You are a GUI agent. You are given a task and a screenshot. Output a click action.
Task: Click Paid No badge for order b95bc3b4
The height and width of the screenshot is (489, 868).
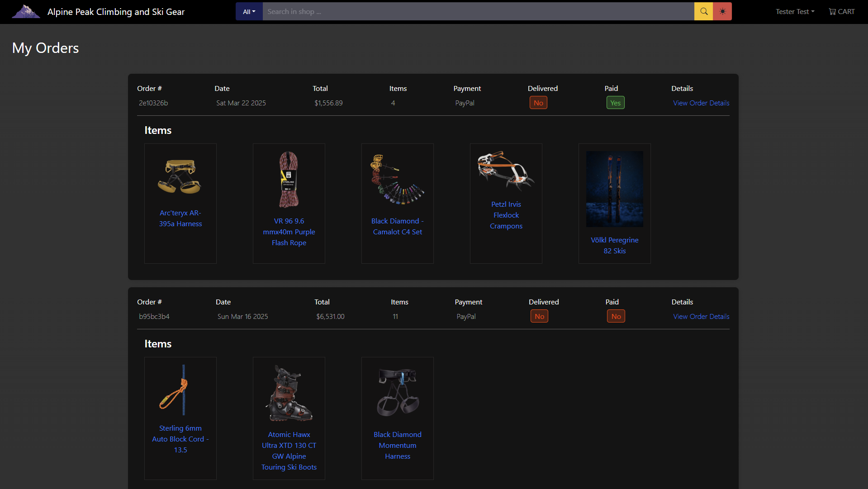pyautogui.click(x=616, y=317)
